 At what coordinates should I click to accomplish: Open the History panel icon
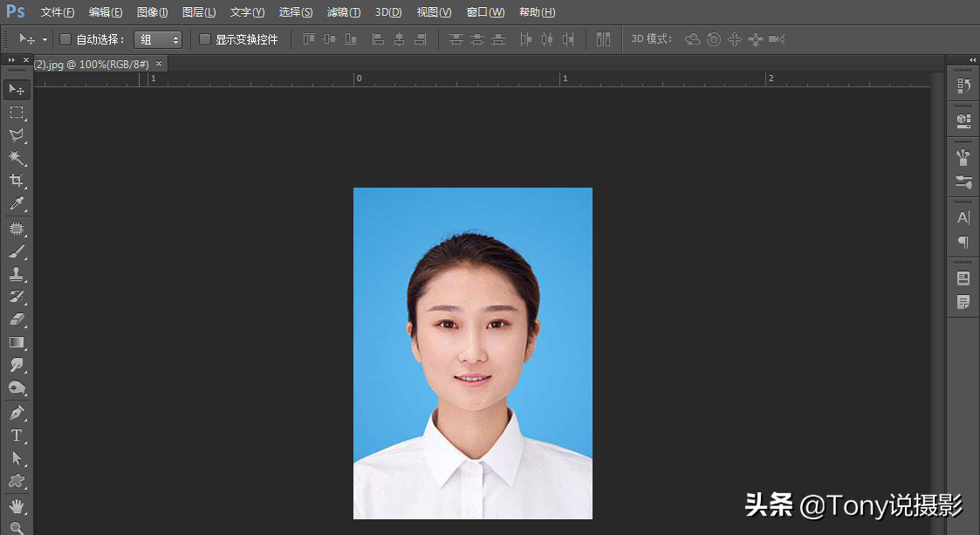963,86
